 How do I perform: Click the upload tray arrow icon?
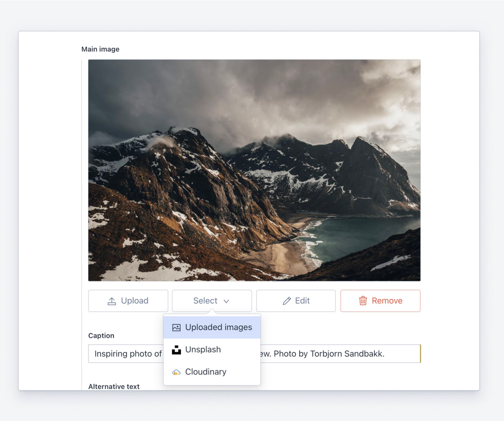tap(112, 301)
